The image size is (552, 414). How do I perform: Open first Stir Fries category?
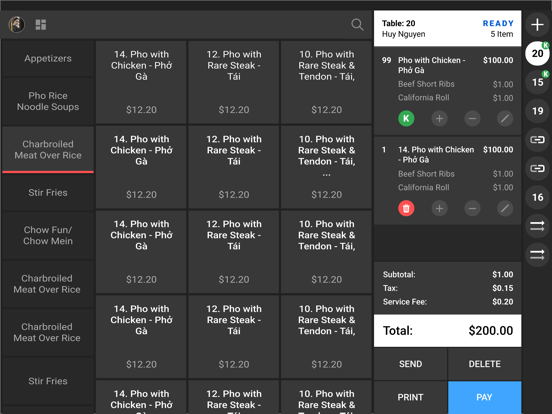coord(48,193)
